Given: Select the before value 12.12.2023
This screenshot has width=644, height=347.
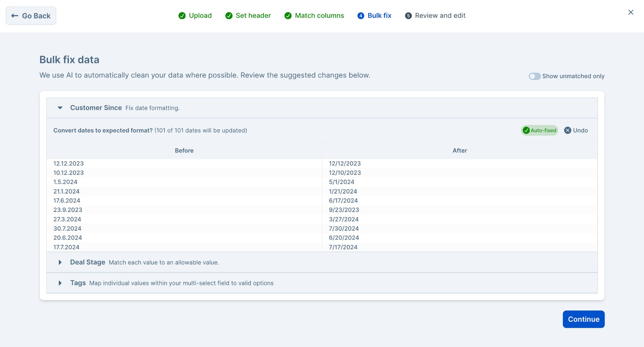Looking at the screenshot, I should click(68, 164).
